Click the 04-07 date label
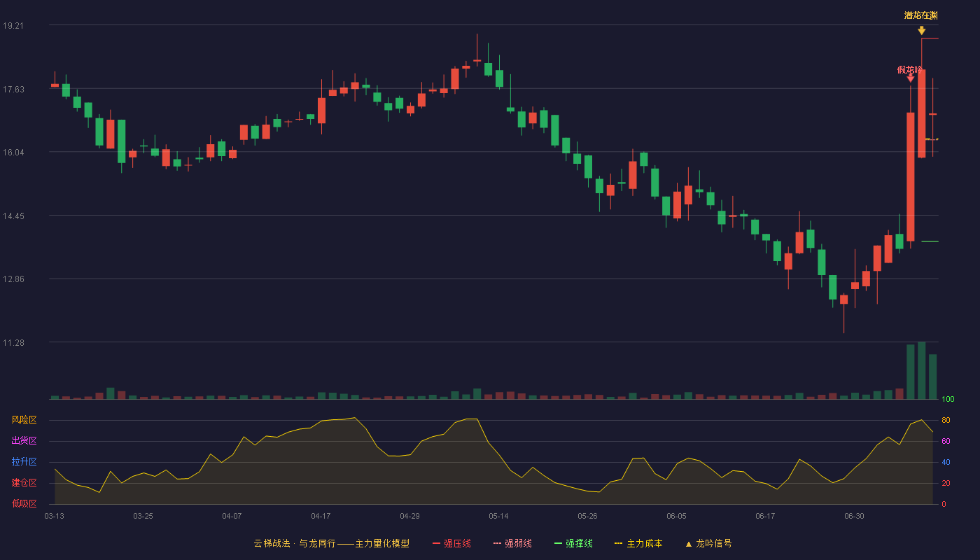The image size is (980, 560). 232,516
